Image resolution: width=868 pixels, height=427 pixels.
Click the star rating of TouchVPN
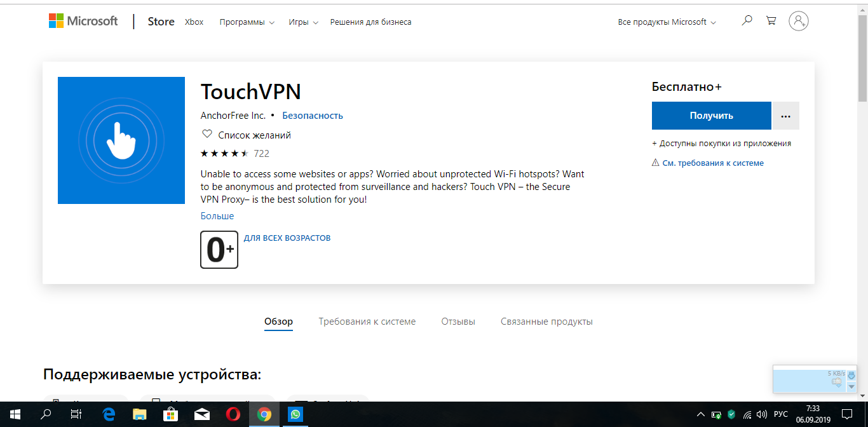click(224, 153)
